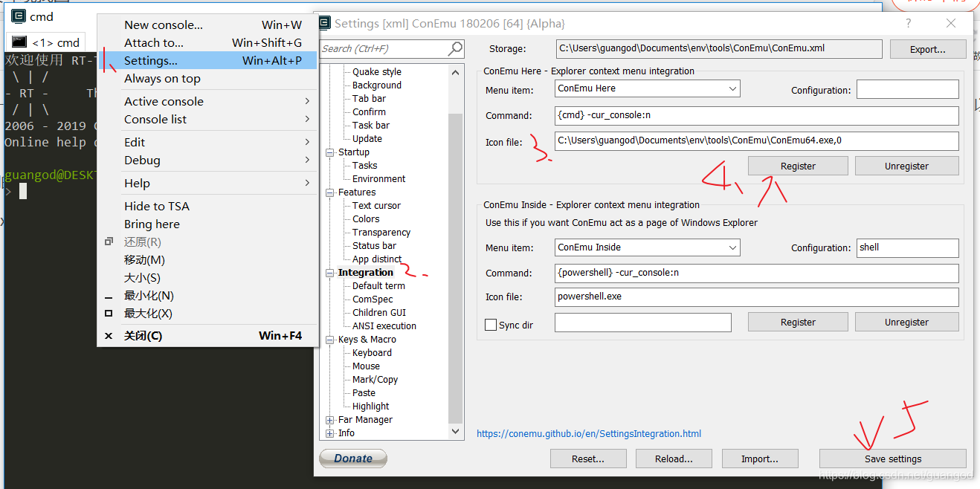Viewport: 980px width, 489px height.
Task: Choose New console... from menu
Action: tap(207, 25)
